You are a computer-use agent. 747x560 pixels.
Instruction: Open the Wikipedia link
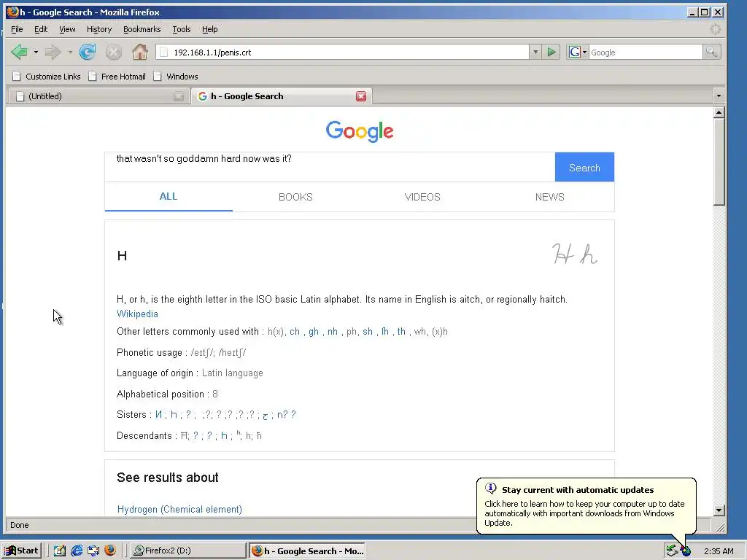(137, 314)
